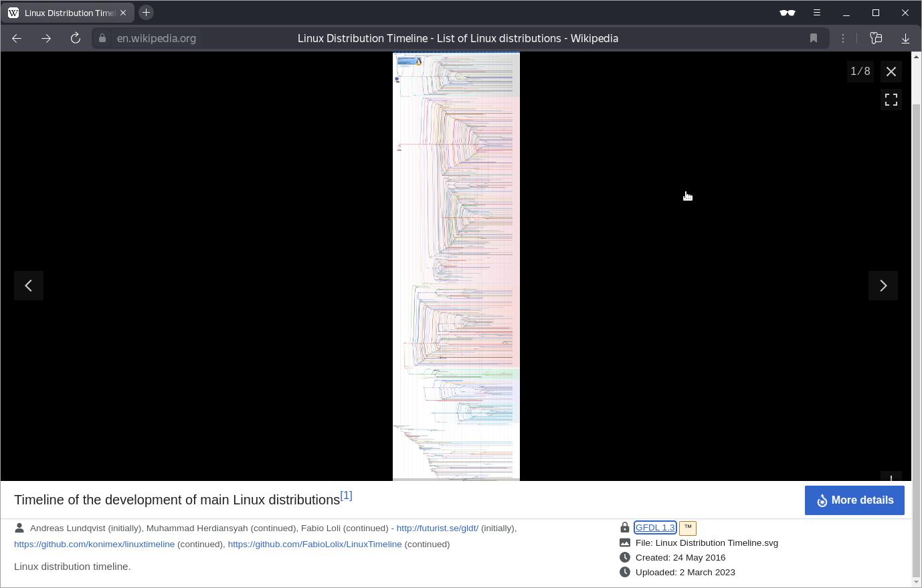The width and height of the screenshot is (922, 588).
Task: Click the trademark TM badge
Action: 688,528
